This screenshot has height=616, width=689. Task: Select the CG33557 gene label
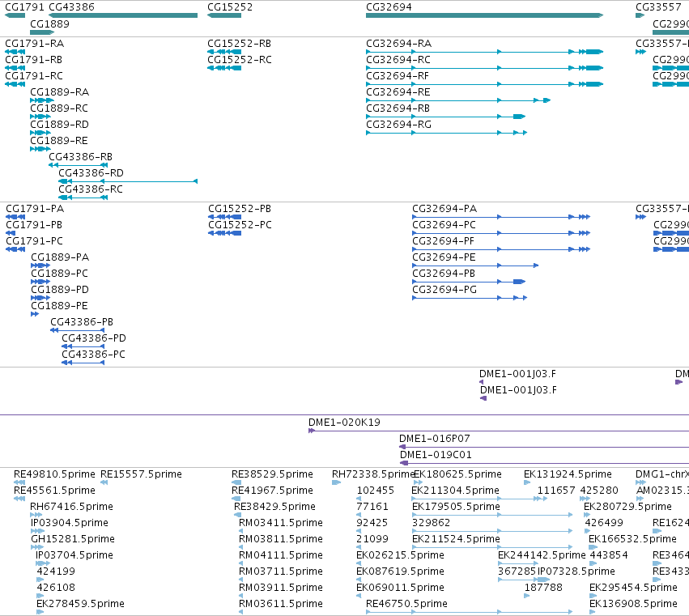(658, 7)
